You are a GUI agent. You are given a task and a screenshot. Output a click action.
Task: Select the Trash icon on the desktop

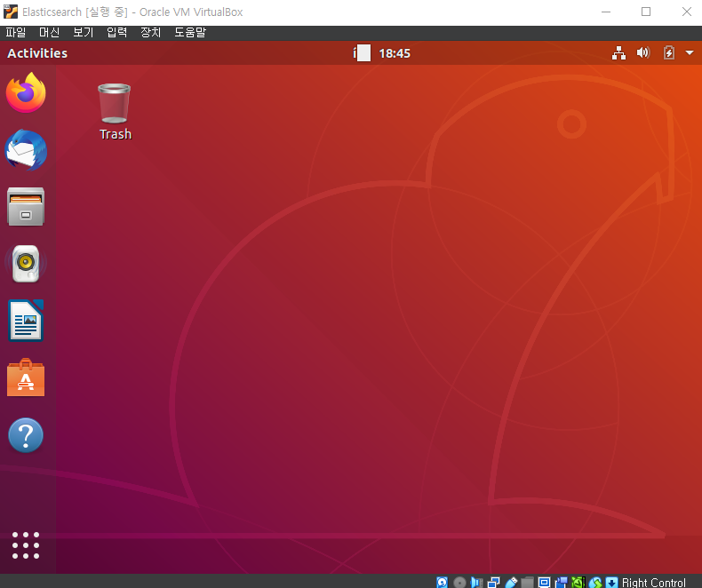pos(115,111)
